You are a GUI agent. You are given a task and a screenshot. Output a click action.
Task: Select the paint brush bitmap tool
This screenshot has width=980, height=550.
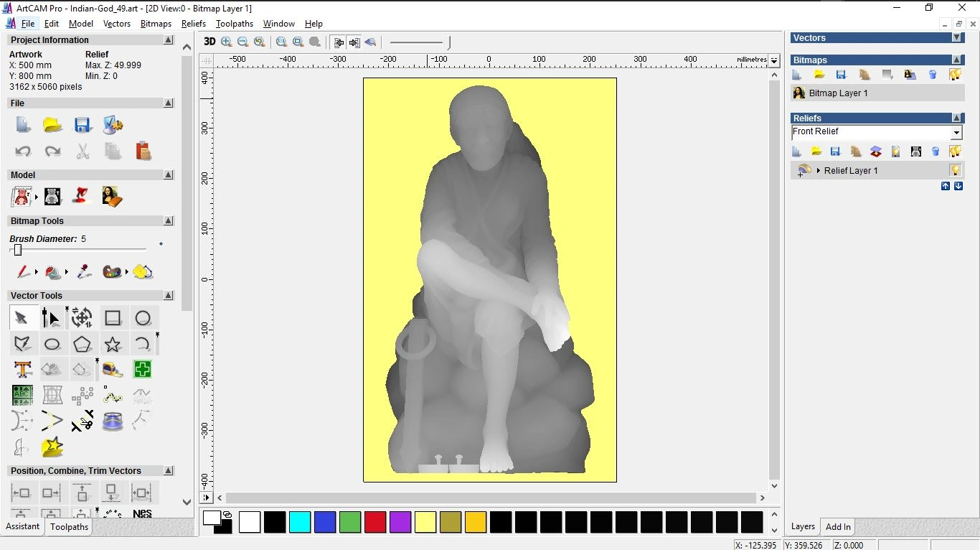pos(23,272)
